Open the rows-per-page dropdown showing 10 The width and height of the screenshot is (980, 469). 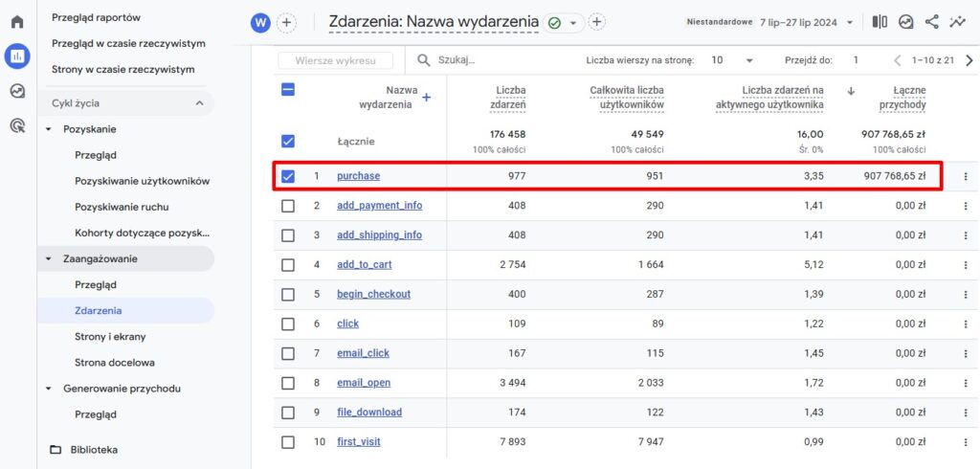pyautogui.click(x=732, y=60)
